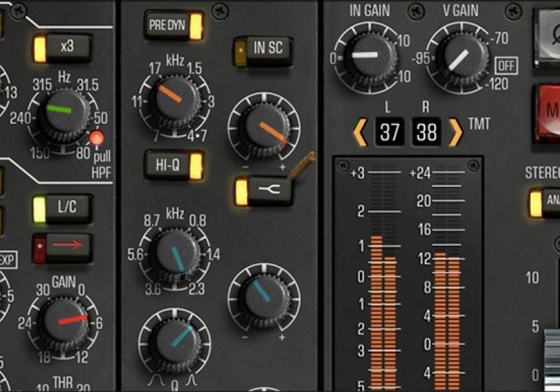560x392 pixels.
Task: Click the THR label under the gain knob
Action: (63, 383)
